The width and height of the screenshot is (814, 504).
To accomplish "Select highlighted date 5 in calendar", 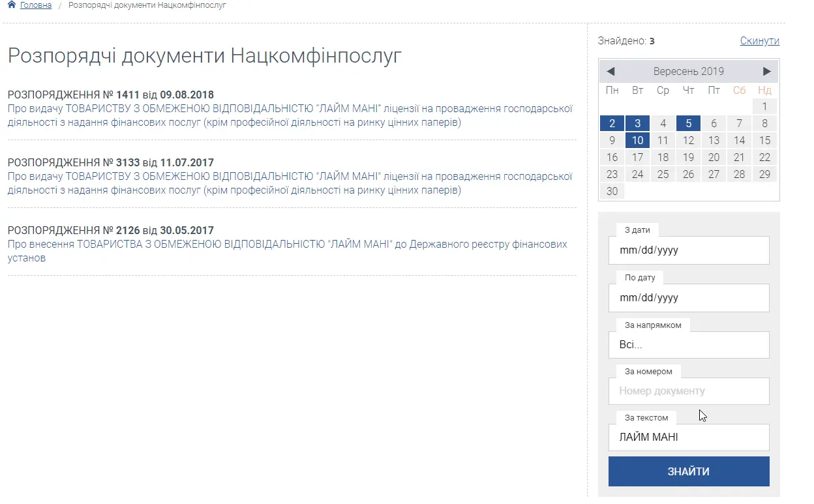I will (688, 123).
